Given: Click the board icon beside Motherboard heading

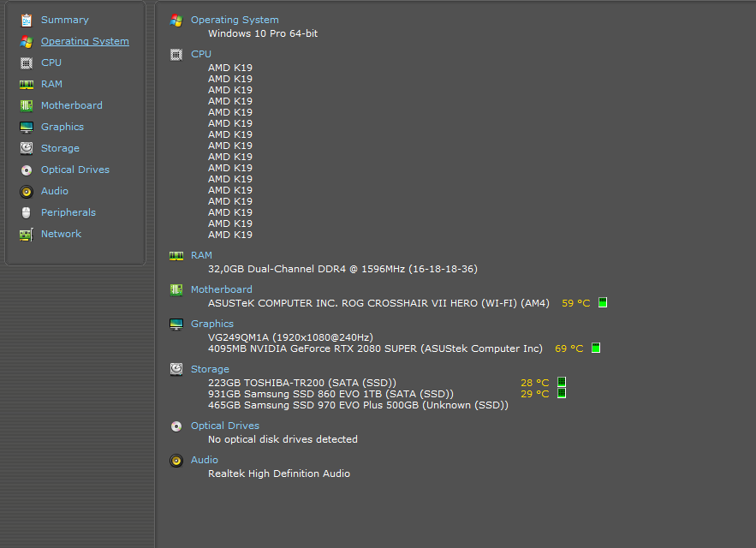Looking at the screenshot, I should (176, 290).
